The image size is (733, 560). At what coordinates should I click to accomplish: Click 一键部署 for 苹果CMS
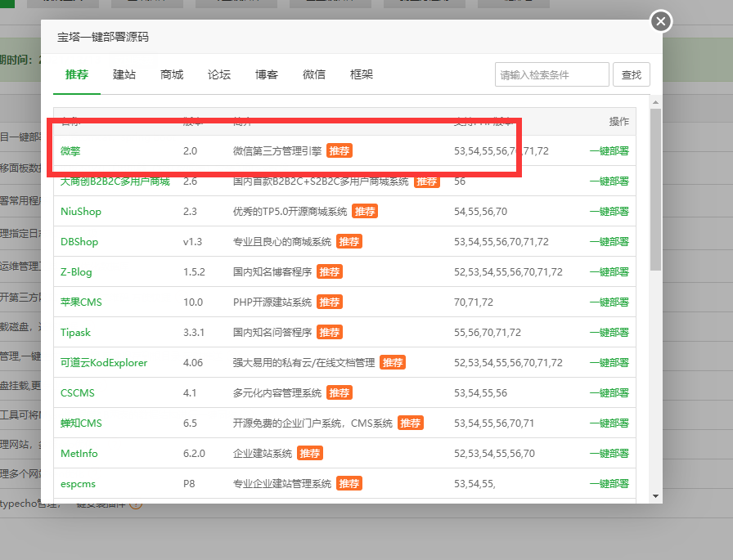tap(609, 302)
